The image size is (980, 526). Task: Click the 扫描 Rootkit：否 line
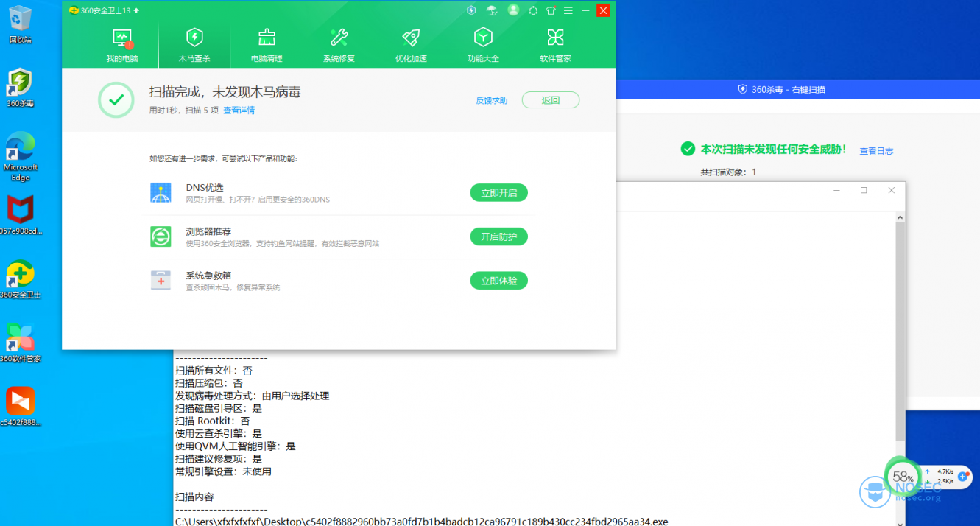(x=213, y=421)
